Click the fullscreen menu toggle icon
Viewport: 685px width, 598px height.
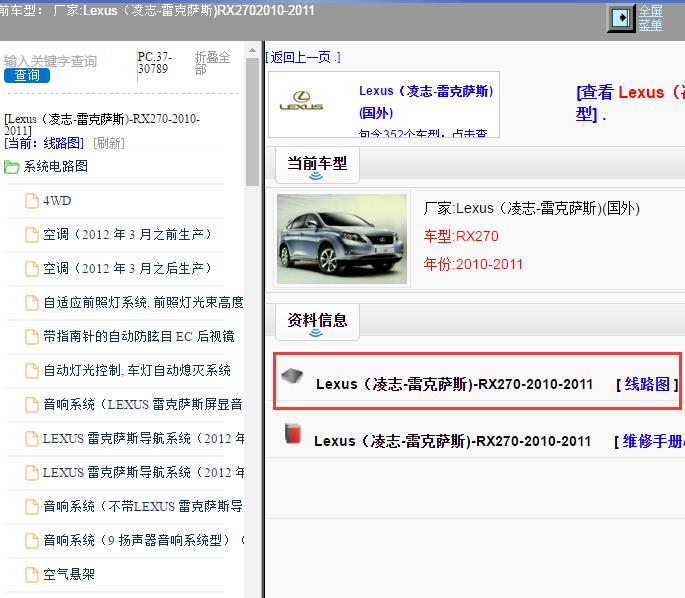point(621,18)
